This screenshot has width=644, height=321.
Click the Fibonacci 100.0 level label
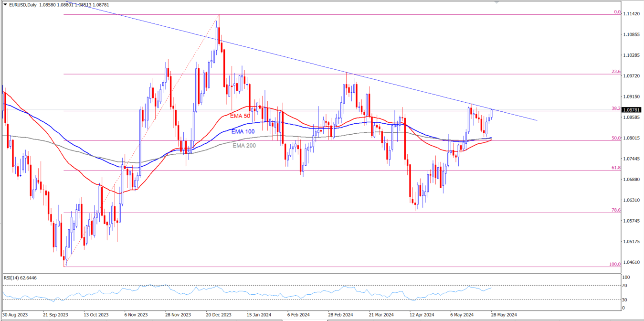[615, 264]
